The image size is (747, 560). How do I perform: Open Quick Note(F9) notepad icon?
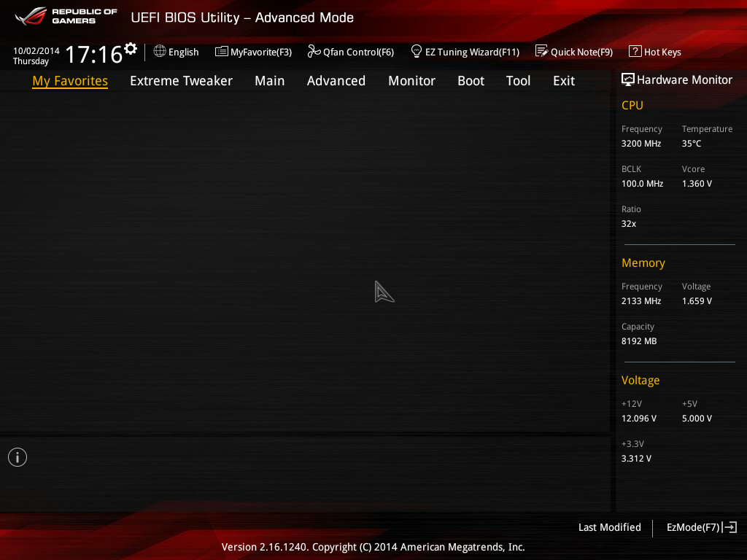click(541, 52)
